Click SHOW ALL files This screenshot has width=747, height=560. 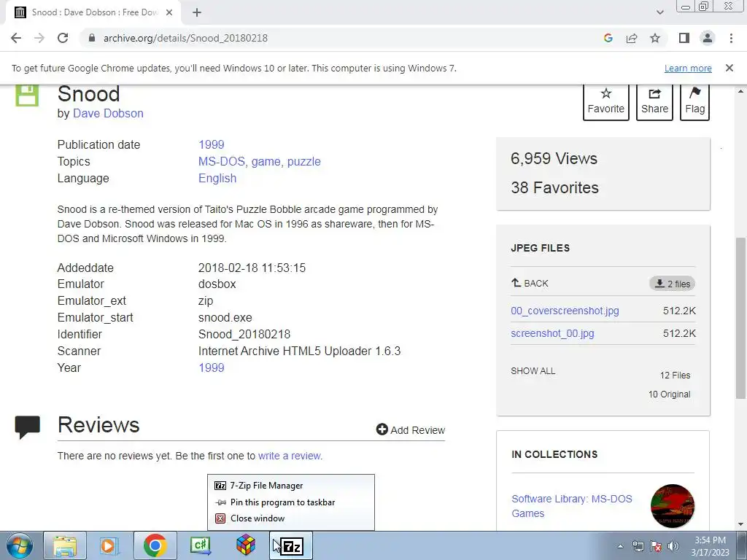click(x=533, y=371)
